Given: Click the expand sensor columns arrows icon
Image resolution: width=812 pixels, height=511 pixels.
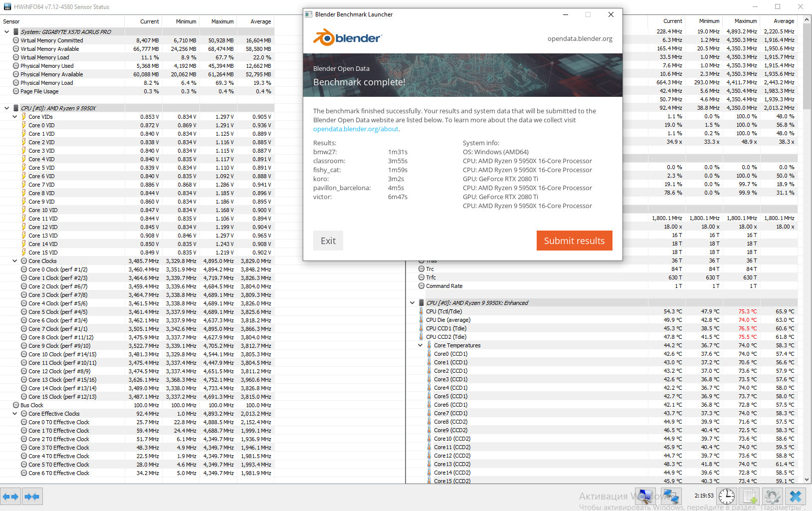Looking at the screenshot, I should tap(10, 497).
